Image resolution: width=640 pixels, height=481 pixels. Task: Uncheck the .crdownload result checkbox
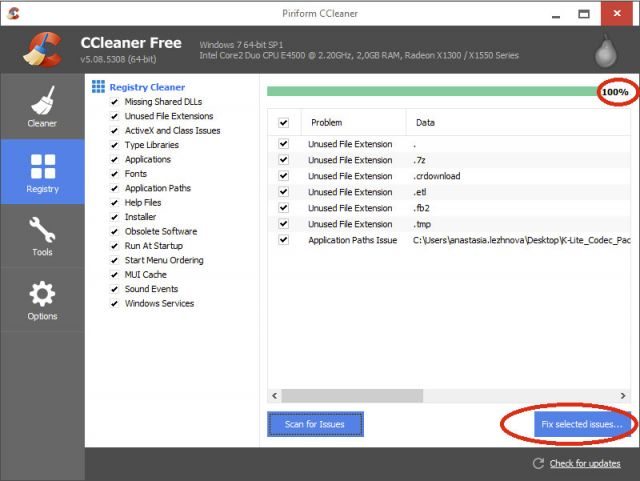coord(283,176)
